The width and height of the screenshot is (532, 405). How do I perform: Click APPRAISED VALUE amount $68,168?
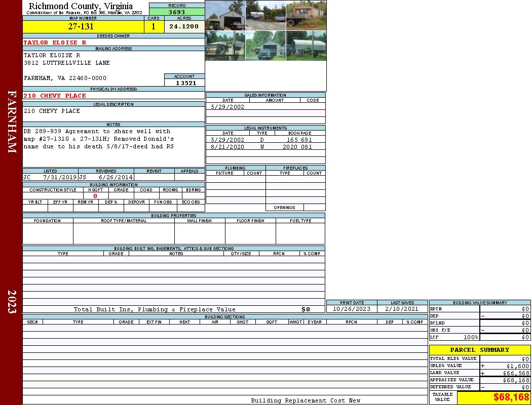tap(516, 380)
